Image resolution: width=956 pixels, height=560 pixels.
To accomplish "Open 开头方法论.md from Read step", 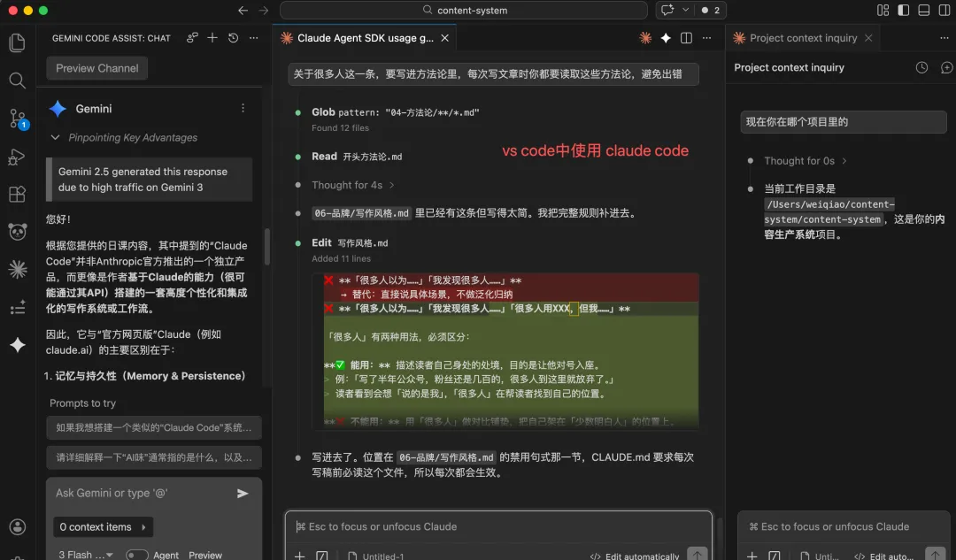I will [x=372, y=157].
